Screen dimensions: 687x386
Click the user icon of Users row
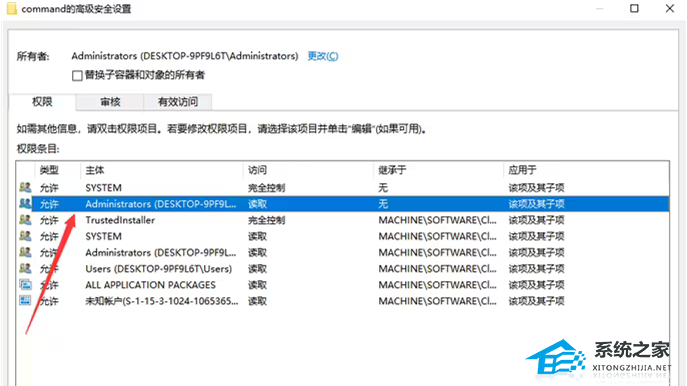tap(25, 269)
